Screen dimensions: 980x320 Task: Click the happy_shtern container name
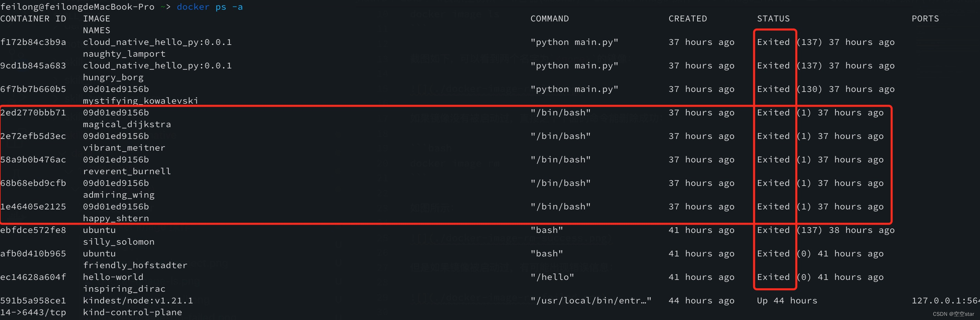click(116, 218)
